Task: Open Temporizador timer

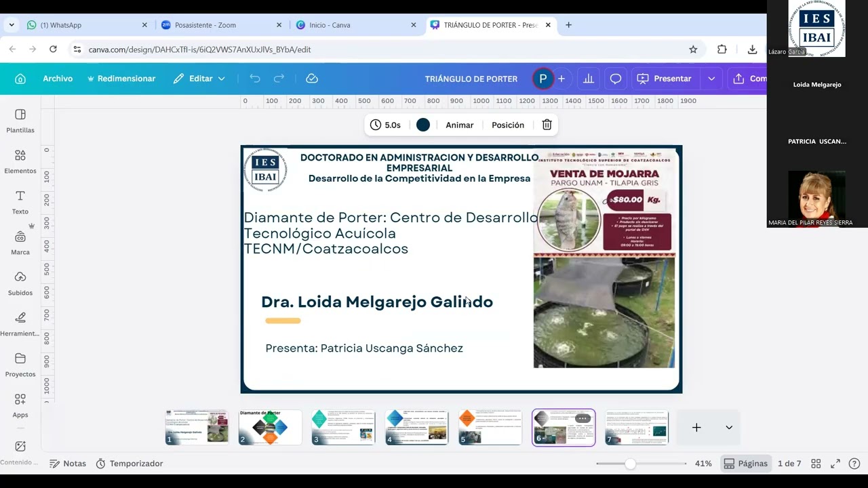Action: click(x=130, y=464)
